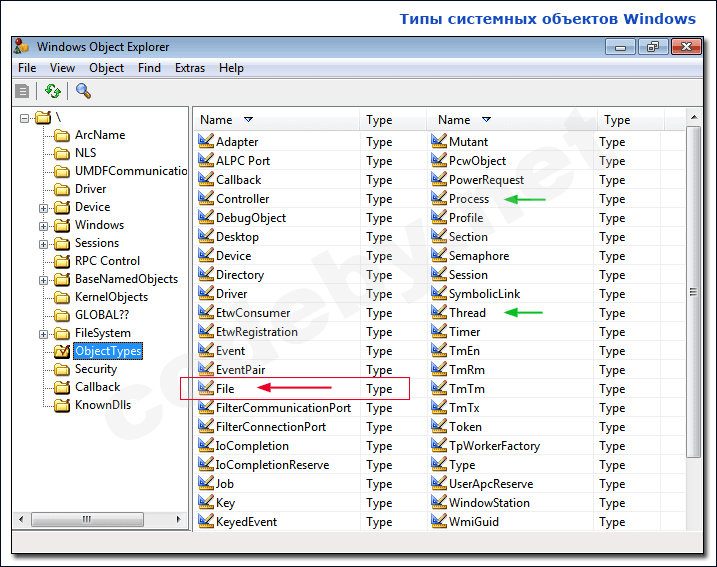Collapse the root backslash tree node

click(x=25, y=119)
